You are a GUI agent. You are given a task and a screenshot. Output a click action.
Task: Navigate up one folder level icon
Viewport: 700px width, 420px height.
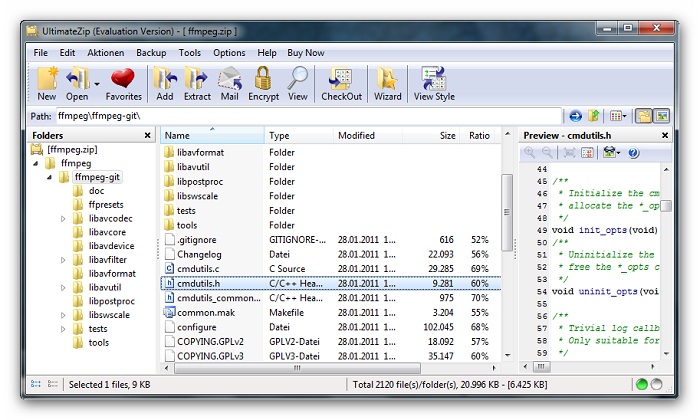[594, 116]
